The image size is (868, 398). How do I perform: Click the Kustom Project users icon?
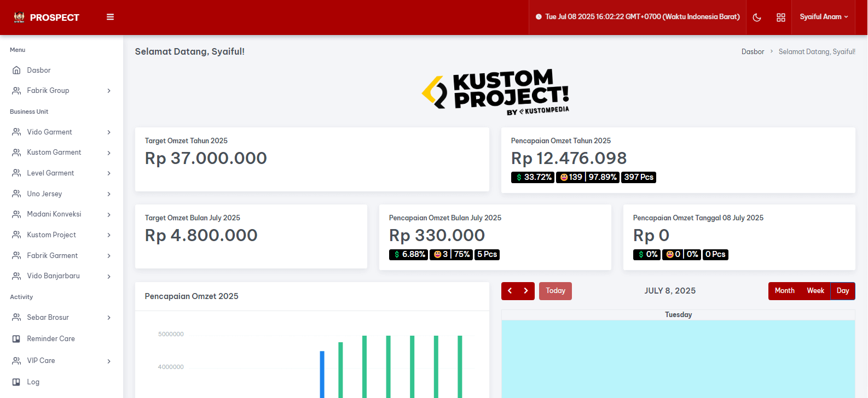(x=16, y=235)
